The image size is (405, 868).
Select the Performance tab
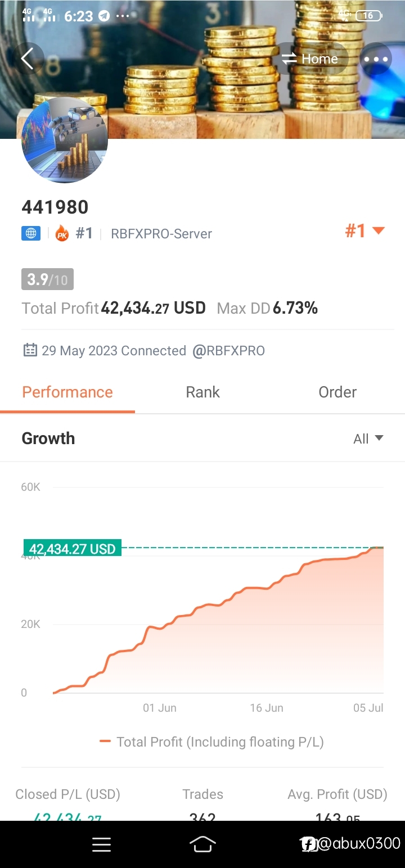click(67, 392)
